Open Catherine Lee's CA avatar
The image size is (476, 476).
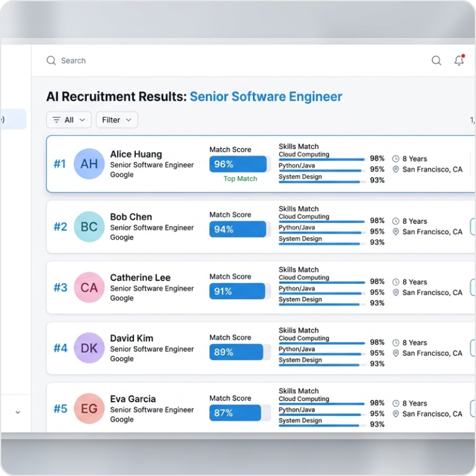tap(89, 287)
